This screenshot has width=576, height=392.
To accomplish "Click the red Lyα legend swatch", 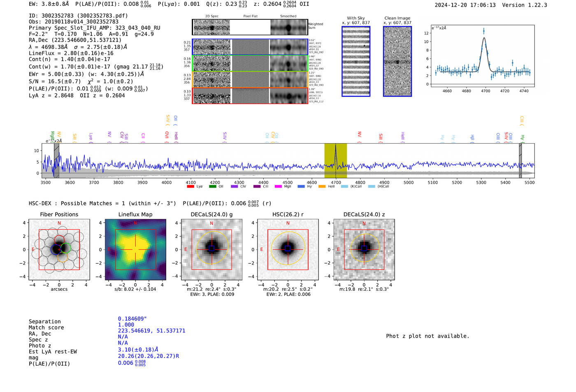I will click(190, 186).
